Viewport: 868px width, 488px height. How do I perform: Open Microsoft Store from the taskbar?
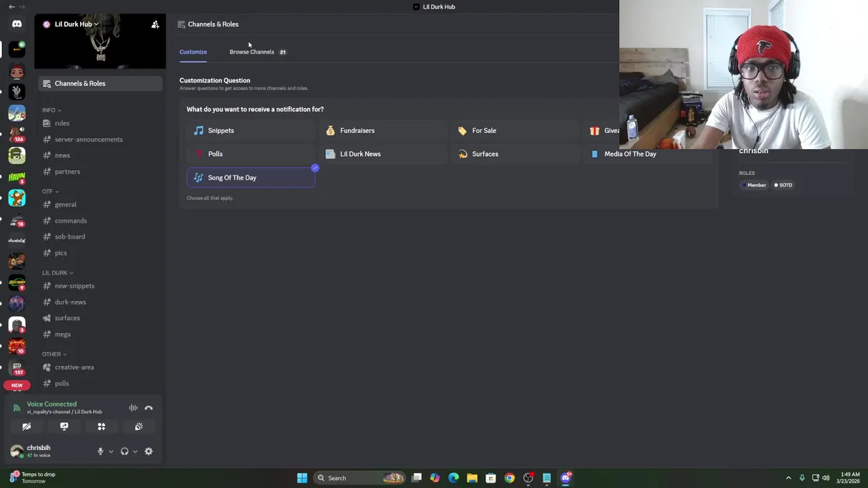(x=491, y=478)
